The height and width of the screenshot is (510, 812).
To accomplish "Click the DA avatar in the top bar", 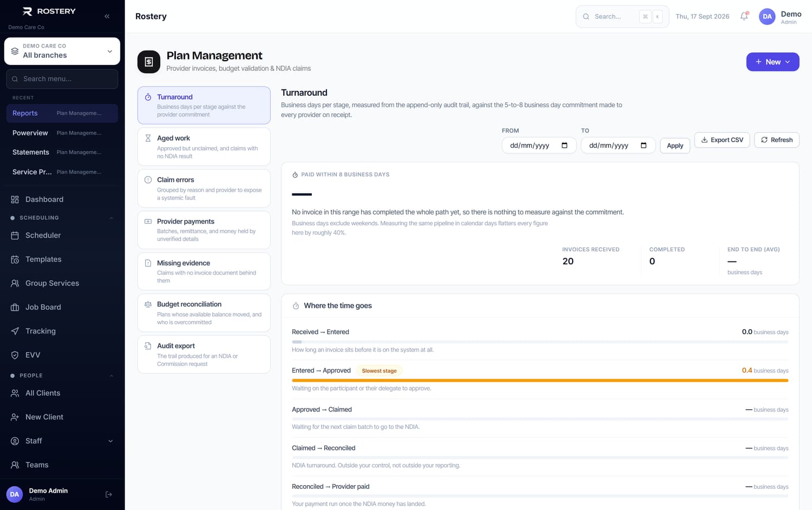I will (x=767, y=17).
